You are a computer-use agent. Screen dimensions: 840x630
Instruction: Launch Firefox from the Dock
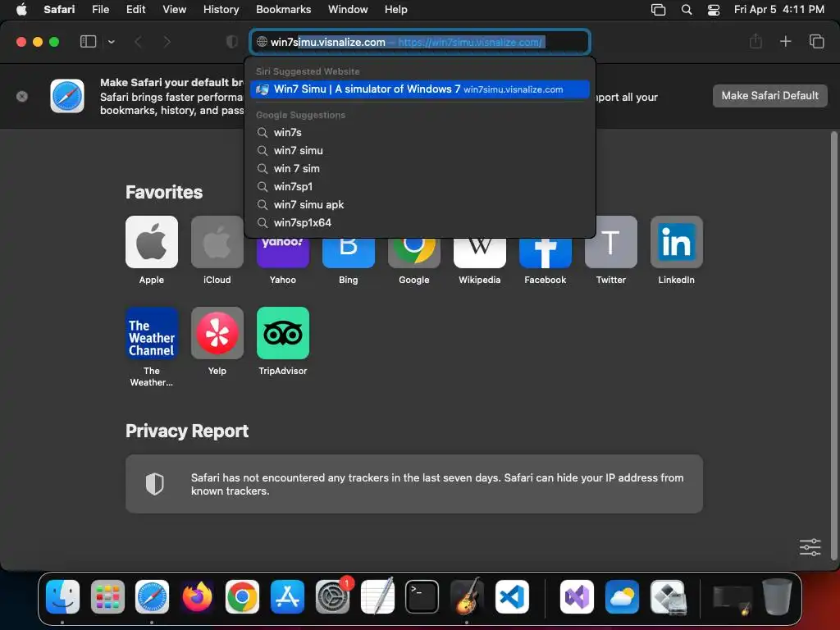tap(197, 596)
